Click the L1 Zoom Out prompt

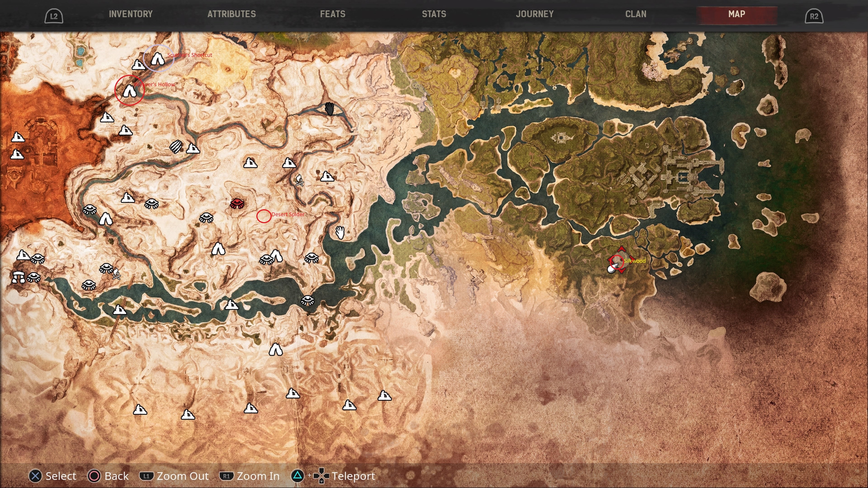click(x=174, y=476)
